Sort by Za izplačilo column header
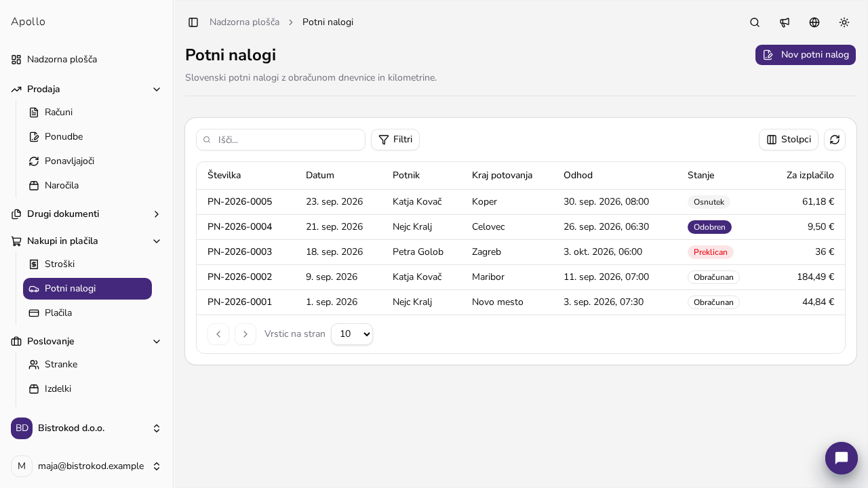 pyautogui.click(x=810, y=176)
